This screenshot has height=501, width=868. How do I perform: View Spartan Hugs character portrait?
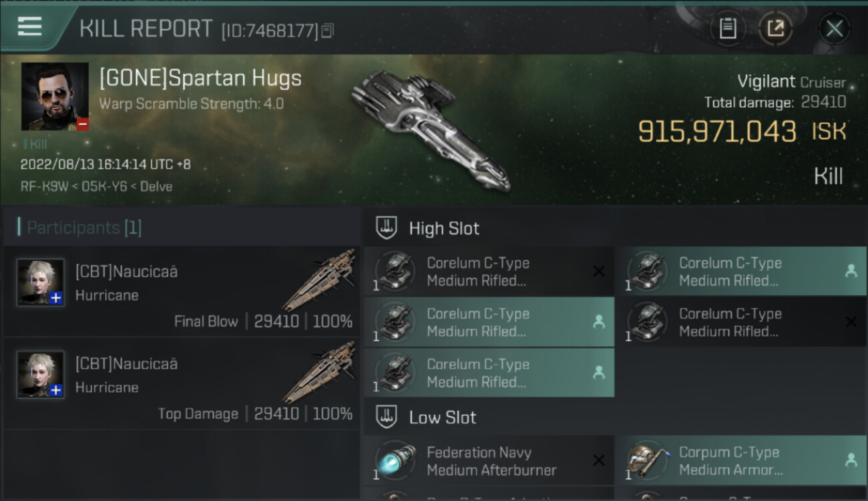55,96
